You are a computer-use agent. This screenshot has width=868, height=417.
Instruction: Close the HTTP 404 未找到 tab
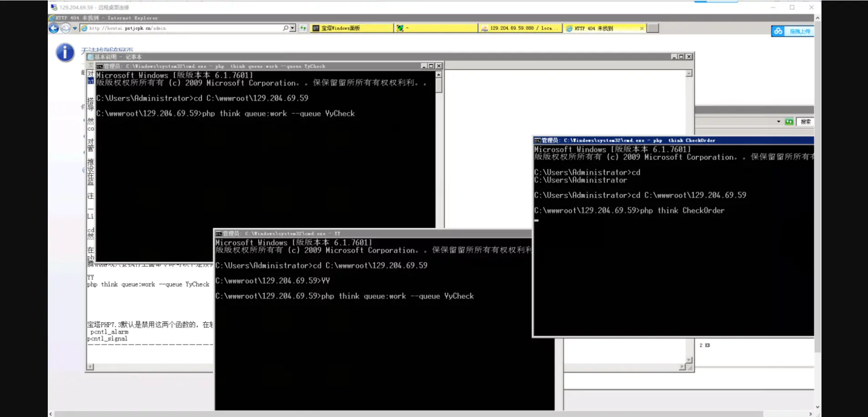642,28
